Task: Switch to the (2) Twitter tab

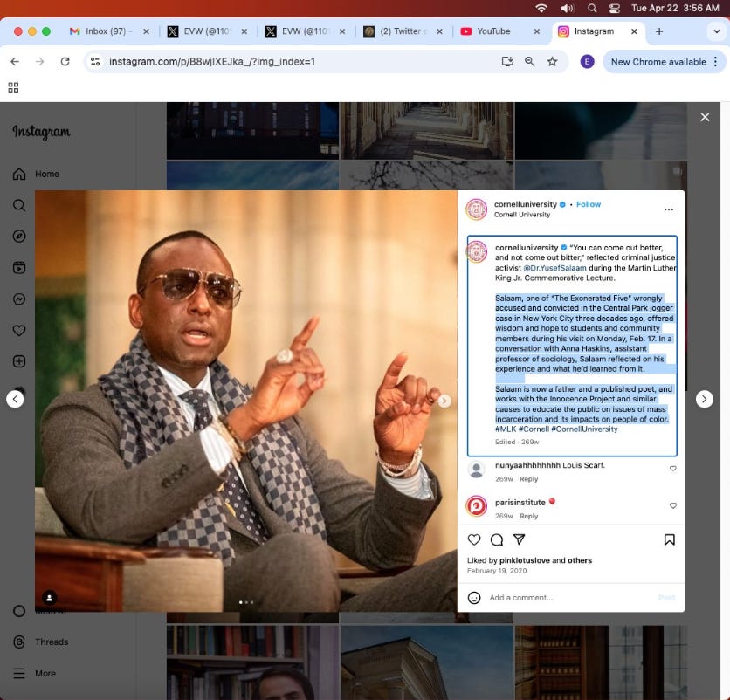Action: (403, 31)
